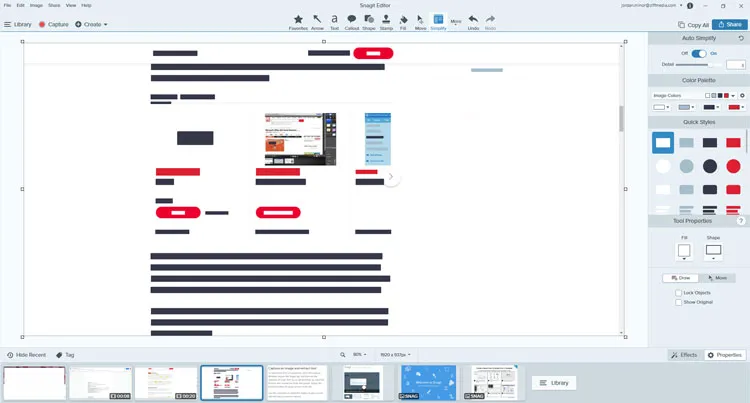Undo the last action
The image size is (750, 403).
pyautogui.click(x=473, y=22)
